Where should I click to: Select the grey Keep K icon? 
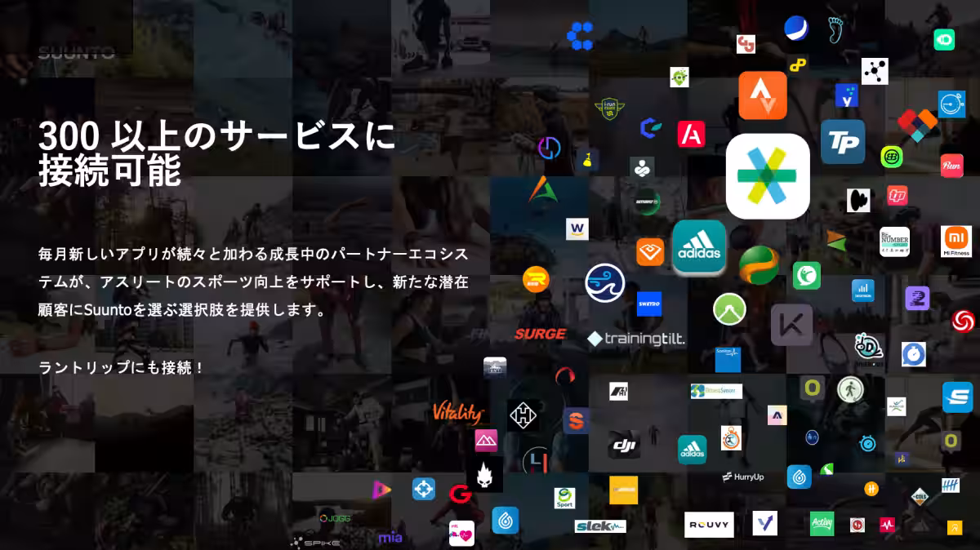coord(791,325)
